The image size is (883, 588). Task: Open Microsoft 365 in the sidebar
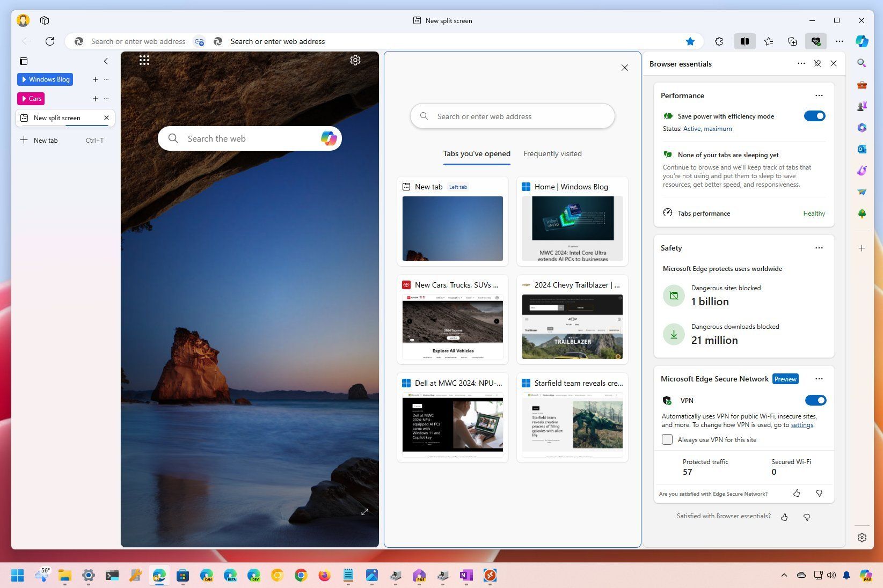click(x=862, y=128)
